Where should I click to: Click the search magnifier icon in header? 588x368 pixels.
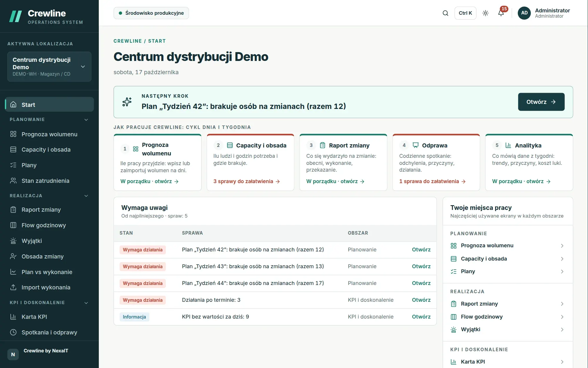[x=445, y=13]
